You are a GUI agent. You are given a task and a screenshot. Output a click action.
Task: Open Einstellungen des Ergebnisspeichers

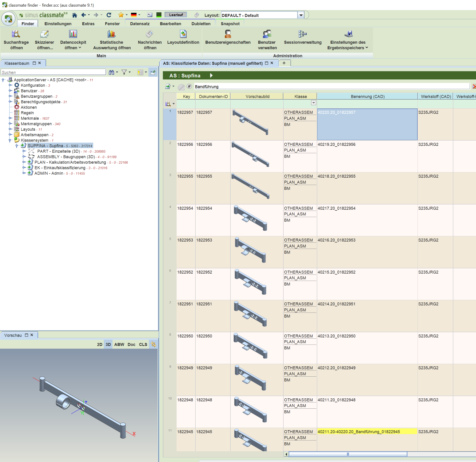coord(347,40)
